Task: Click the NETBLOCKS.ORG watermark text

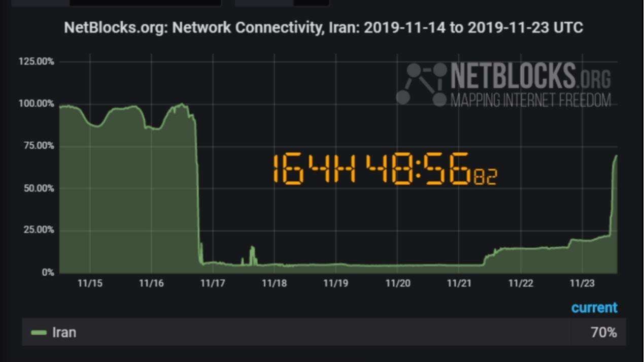Action: [530, 76]
